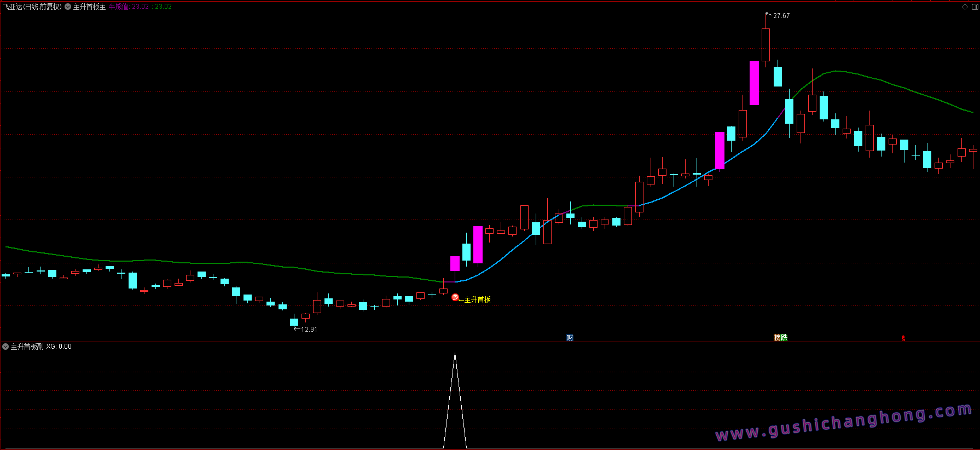Click the XG: 0.00 value readout

click(x=59, y=347)
